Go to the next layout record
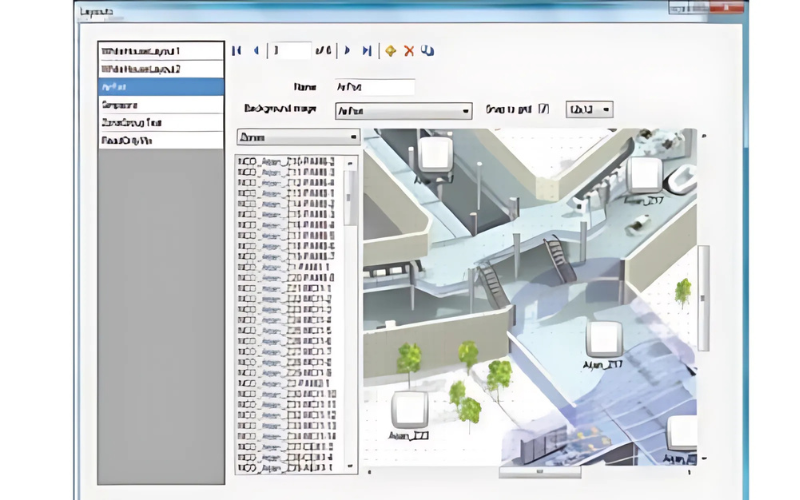 click(347, 51)
